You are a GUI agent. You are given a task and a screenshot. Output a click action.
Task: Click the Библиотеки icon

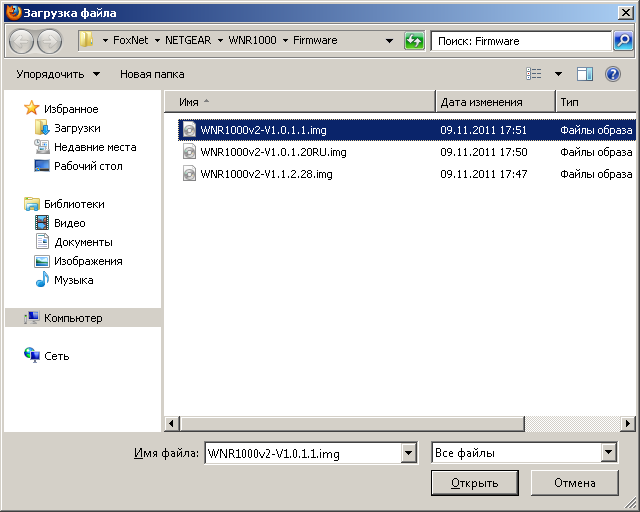point(31,204)
